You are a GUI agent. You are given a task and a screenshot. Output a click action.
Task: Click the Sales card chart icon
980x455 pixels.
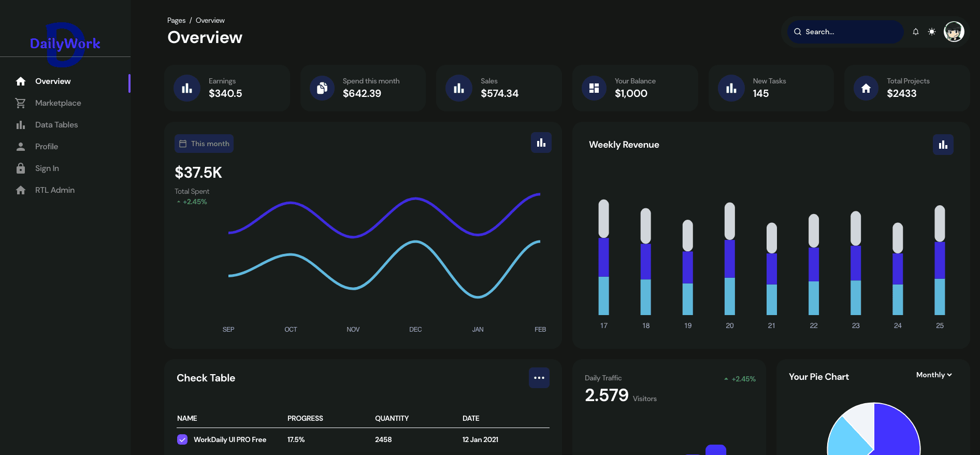[x=459, y=88]
